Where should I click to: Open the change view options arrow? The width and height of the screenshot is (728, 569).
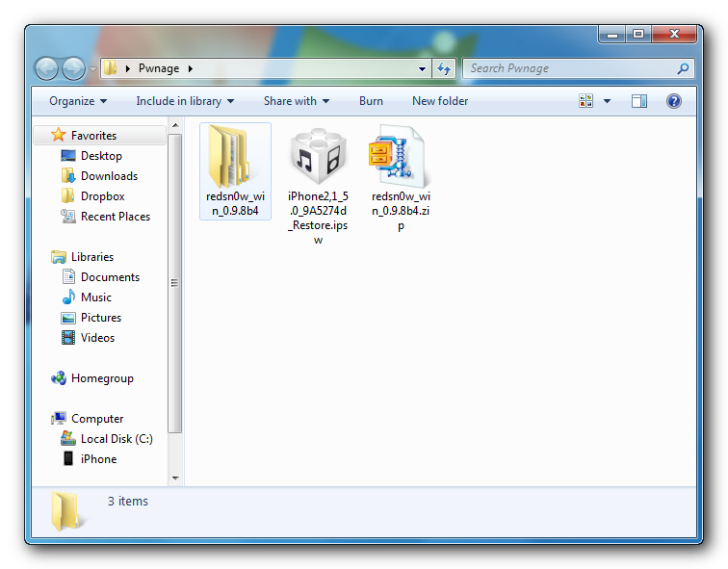(607, 101)
